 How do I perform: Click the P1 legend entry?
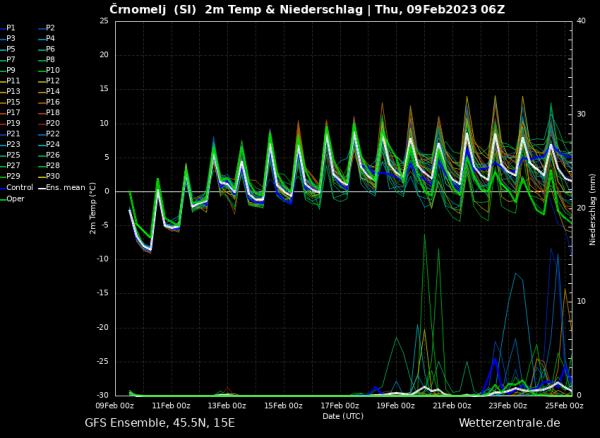click(x=8, y=28)
